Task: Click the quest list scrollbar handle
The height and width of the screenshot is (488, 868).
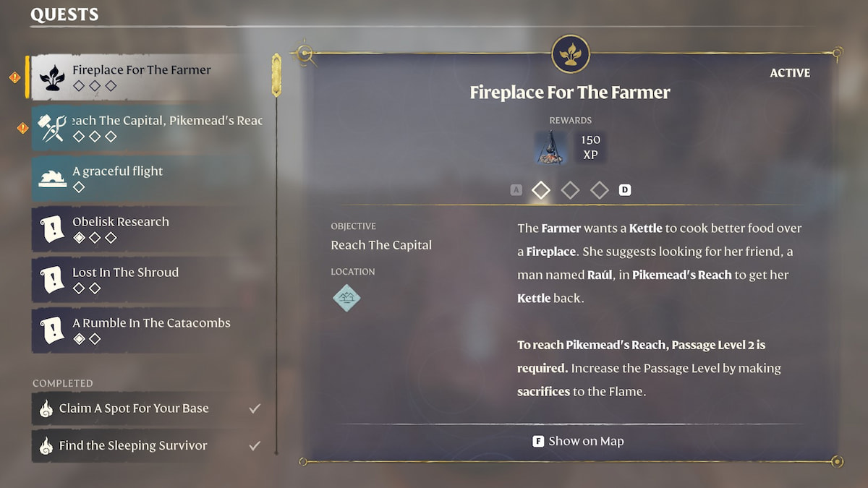Action: [x=276, y=75]
